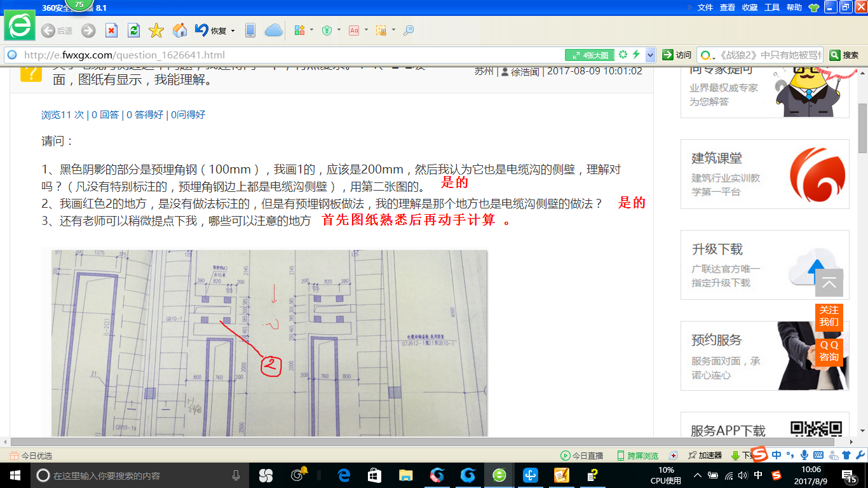This screenshot has width=868, height=488.
Task: Open the 建筑课堂 sidebar panel
Action: tap(765, 174)
